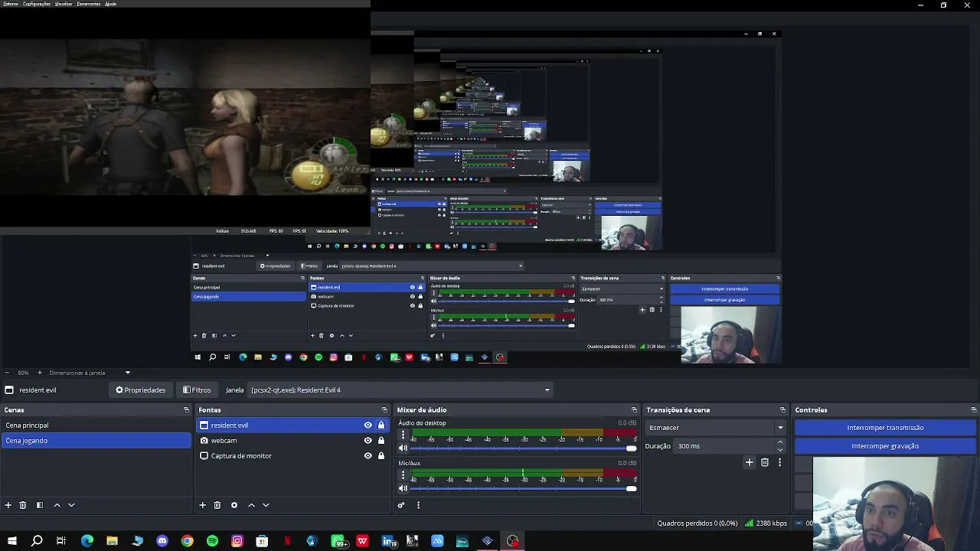Click Interromper gravação button
This screenshot has width=980, height=551.
(x=885, y=446)
